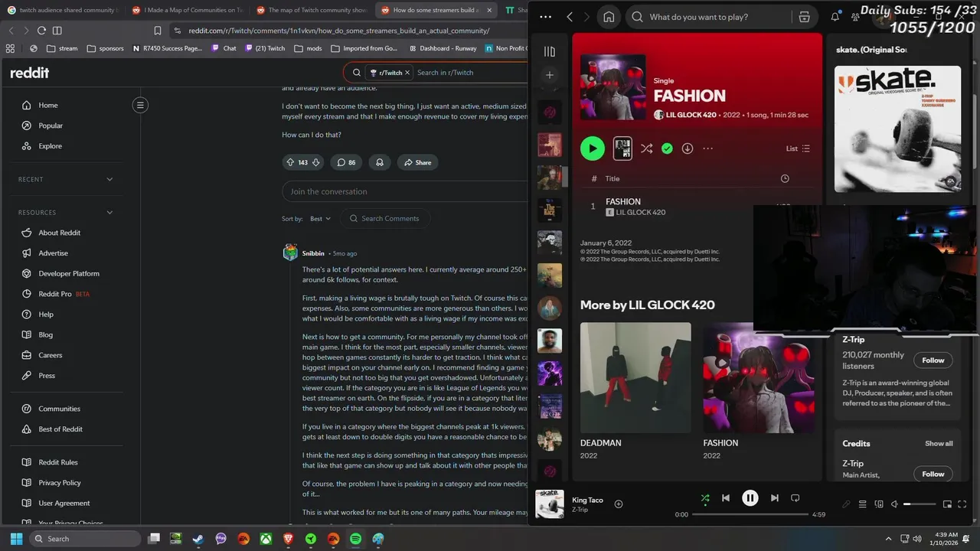Image resolution: width=980 pixels, height=551 pixels.
Task: Follow Z-Trip in artist card
Action: (x=933, y=360)
